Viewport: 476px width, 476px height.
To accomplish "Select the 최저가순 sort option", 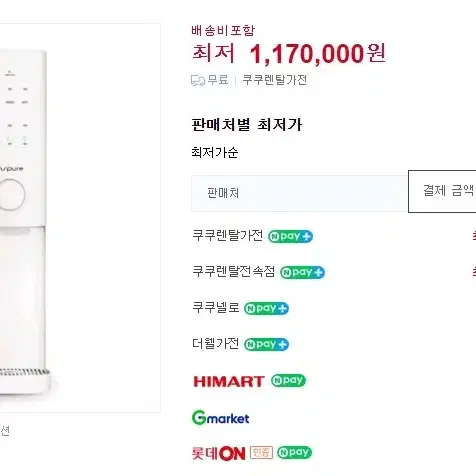I will pos(215,153).
